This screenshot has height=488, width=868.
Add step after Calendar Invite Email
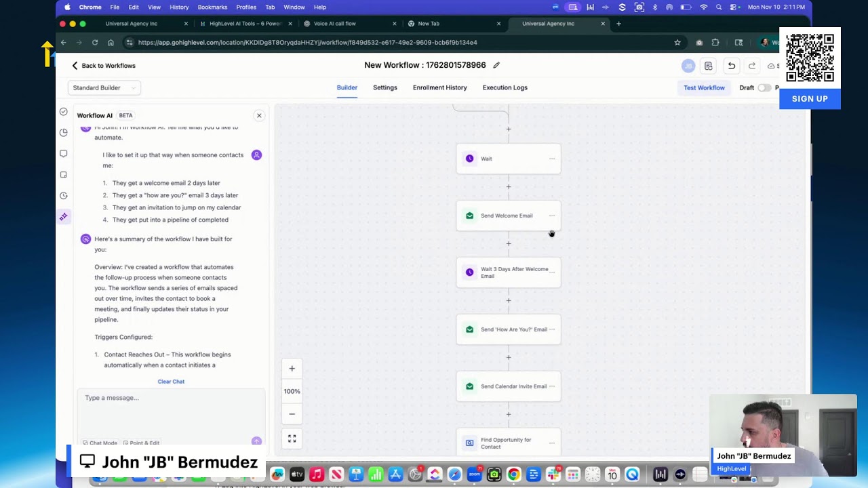pos(509,414)
